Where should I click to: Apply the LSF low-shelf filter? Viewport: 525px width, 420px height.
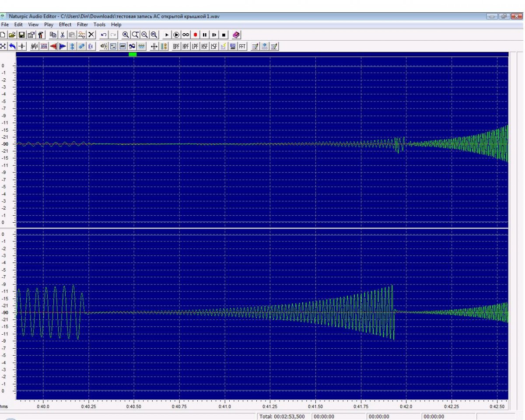coord(214,46)
